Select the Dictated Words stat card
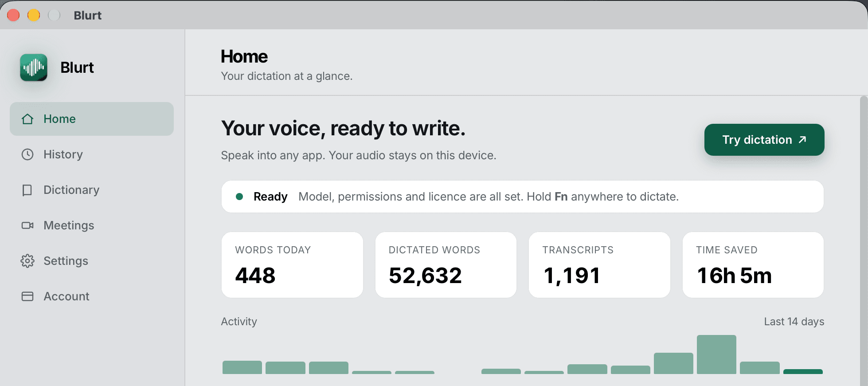This screenshot has height=386, width=868. (x=446, y=265)
